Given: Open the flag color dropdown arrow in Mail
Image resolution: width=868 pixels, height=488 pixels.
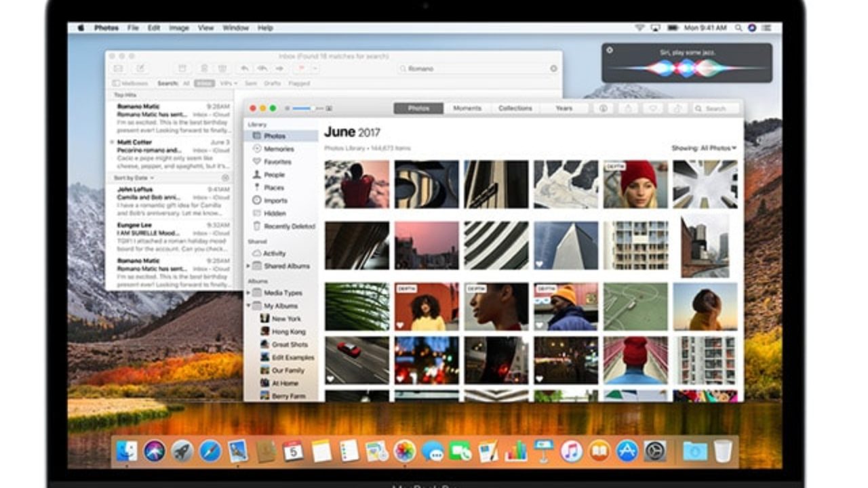Looking at the screenshot, I should (x=315, y=68).
